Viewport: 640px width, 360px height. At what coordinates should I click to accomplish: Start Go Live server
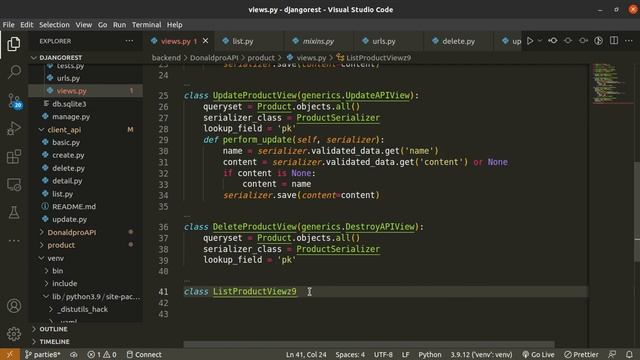[538, 354]
